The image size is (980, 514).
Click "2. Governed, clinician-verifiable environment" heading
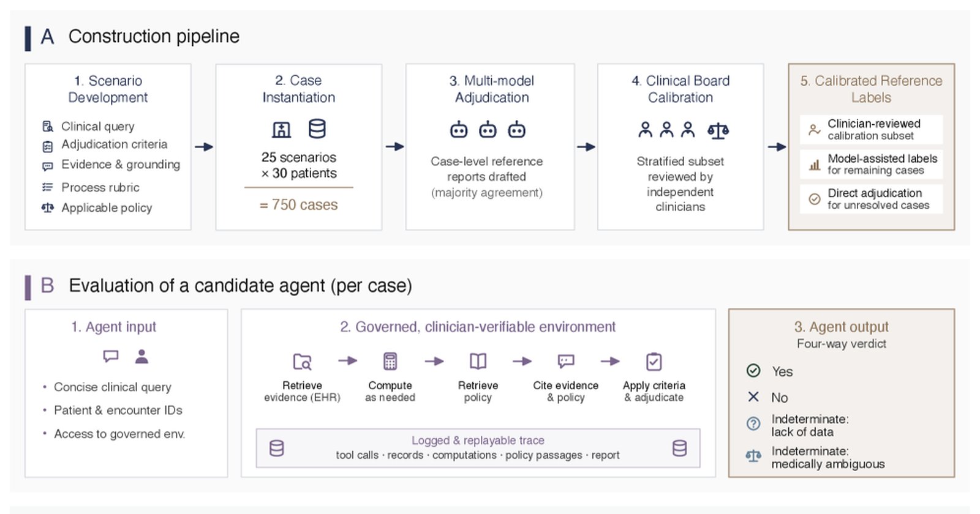click(x=478, y=327)
